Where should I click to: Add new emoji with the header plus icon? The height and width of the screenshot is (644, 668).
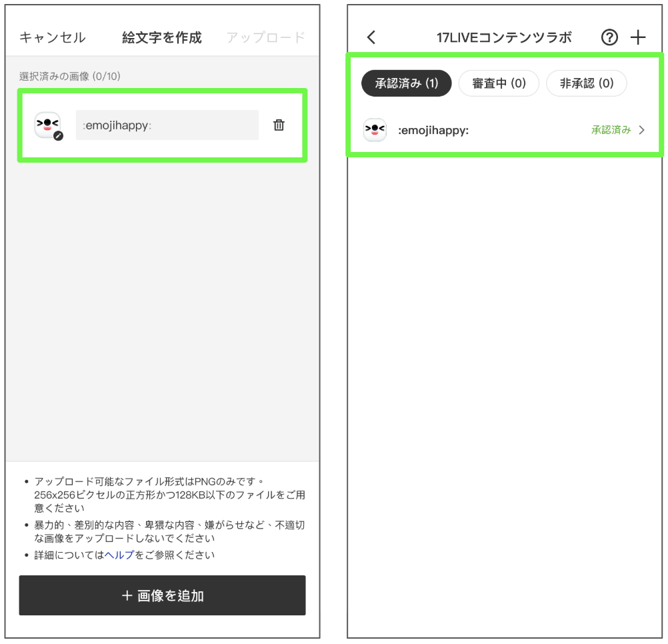click(x=638, y=37)
